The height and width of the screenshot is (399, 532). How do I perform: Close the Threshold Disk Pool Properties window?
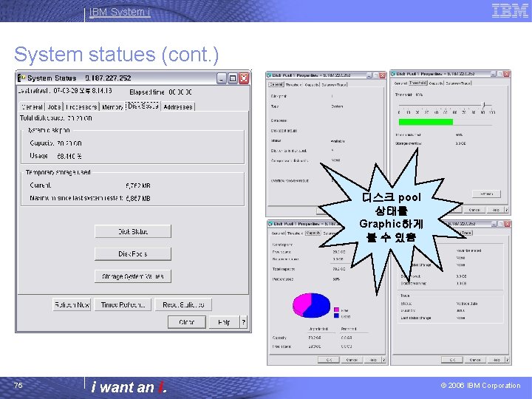pyautogui.click(x=507, y=74)
